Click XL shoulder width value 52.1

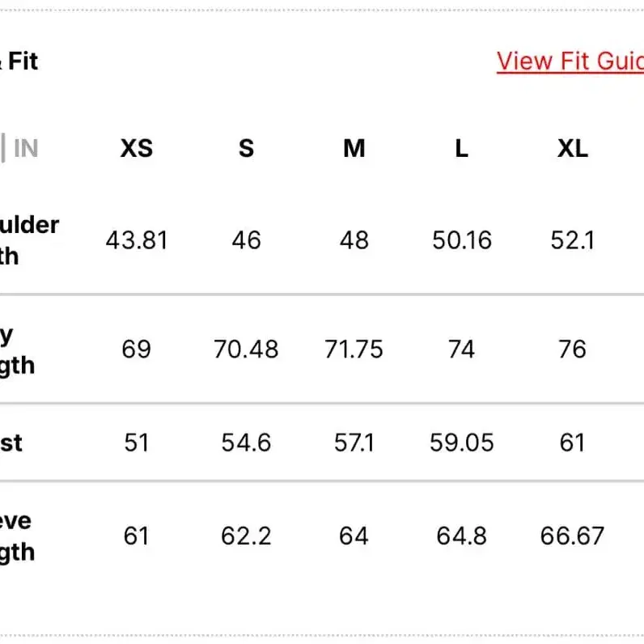[572, 240]
